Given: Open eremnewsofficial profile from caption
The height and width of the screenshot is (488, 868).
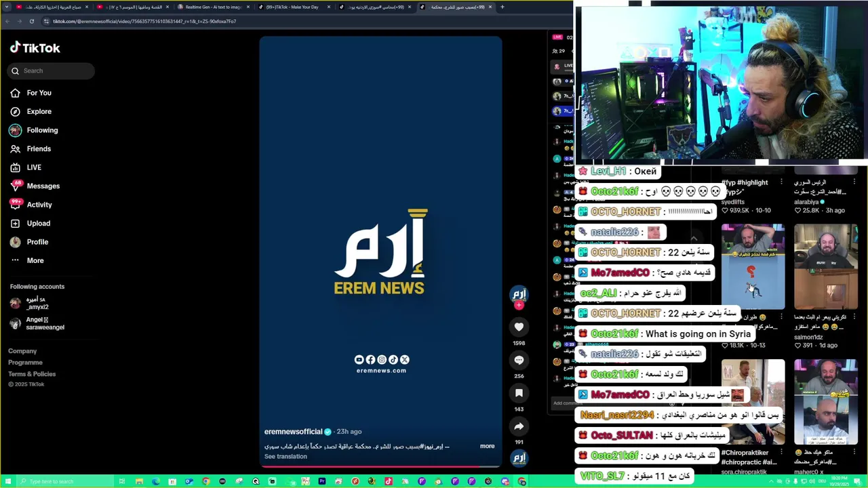Looking at the screenshot, I should 293,432.
